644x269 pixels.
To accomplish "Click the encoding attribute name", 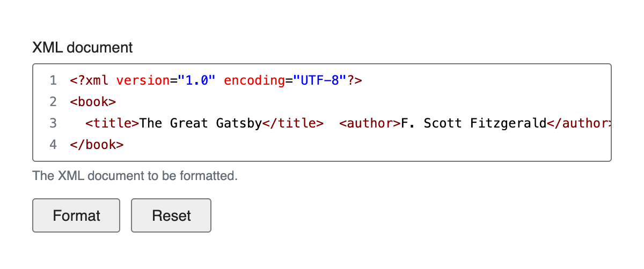I will click(254, 80).
